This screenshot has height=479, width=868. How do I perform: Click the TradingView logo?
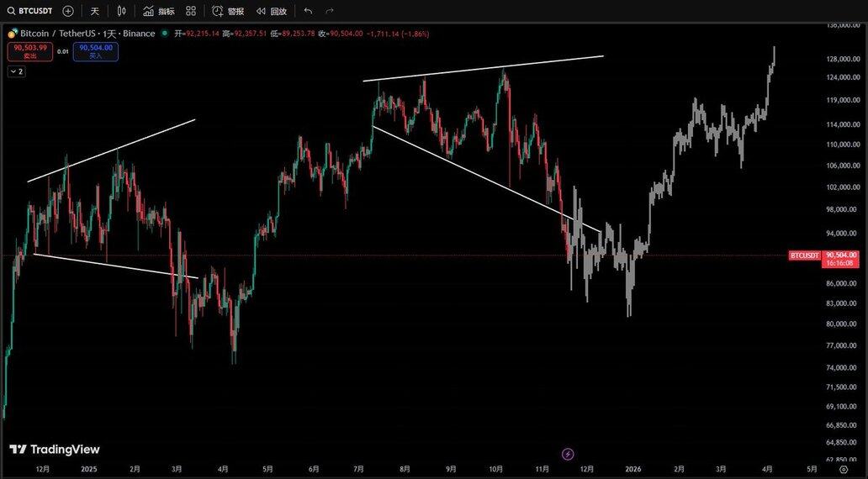click(54, 450)
